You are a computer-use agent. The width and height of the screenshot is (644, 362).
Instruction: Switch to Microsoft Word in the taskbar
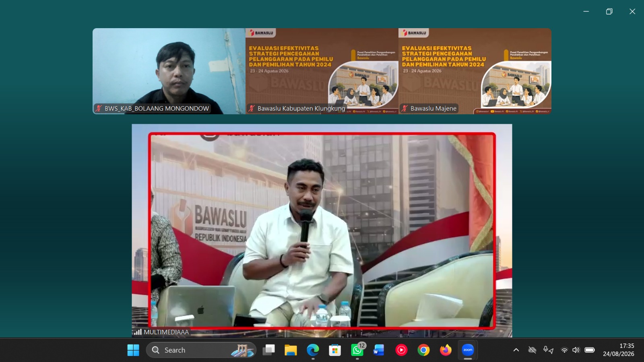click(x=379, y=350)
